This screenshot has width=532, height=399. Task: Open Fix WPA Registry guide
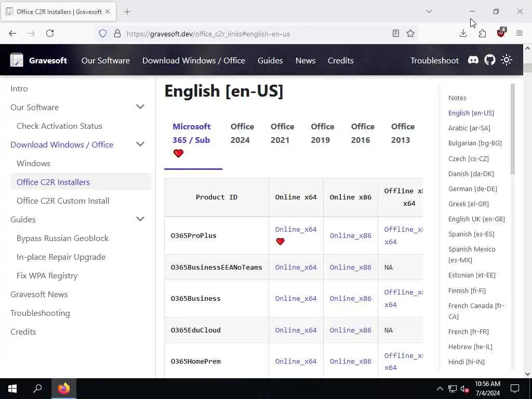point(47,275)
